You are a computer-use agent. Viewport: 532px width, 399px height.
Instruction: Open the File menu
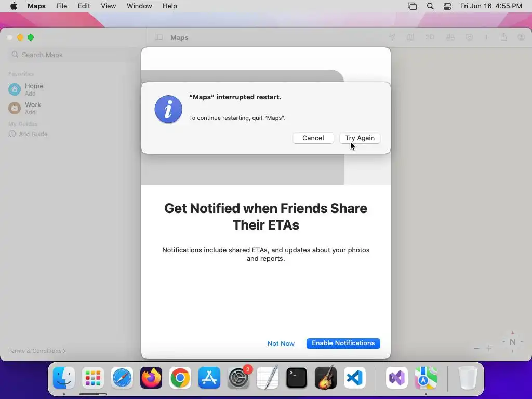click(x=61, y=6)
